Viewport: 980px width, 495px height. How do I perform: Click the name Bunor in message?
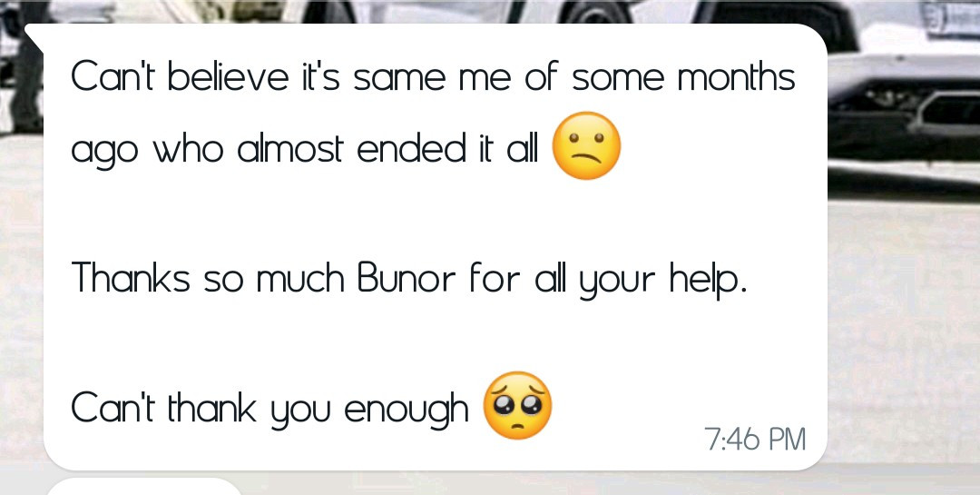click(x=407, y=279)
